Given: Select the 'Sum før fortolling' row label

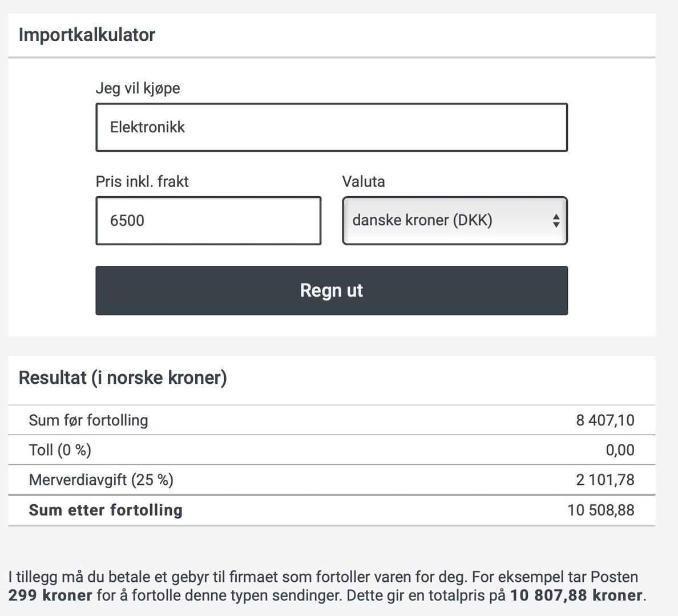Looking at the screenshot, I should click(88, 420).
